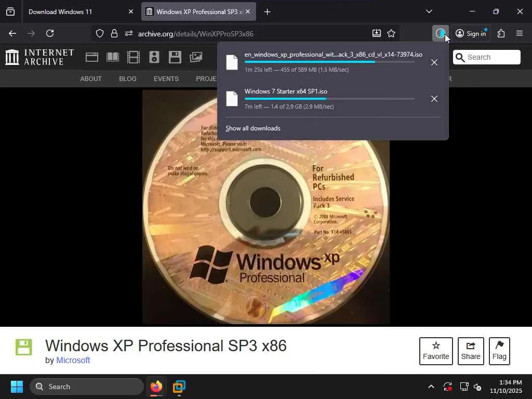Open the BLOG menu item
This screenshot has height=399, width=532.
pyautogui.click(x=128, y=79)
